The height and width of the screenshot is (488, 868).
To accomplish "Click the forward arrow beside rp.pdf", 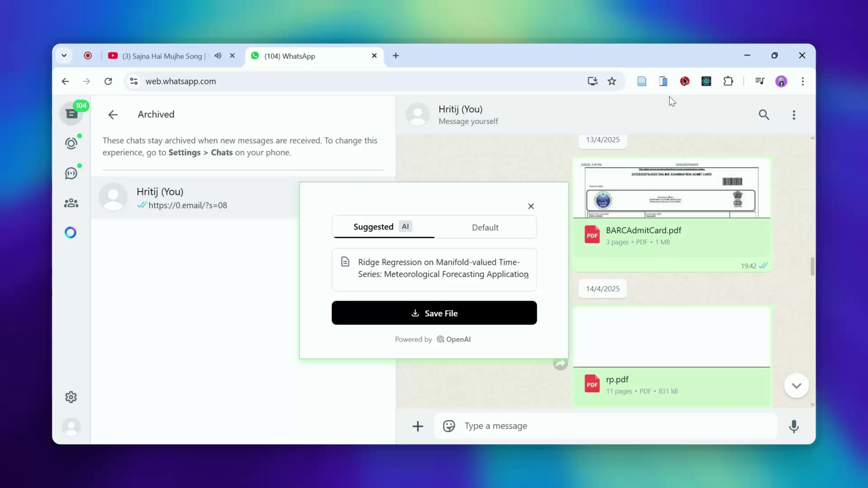I will pos(560,364).
